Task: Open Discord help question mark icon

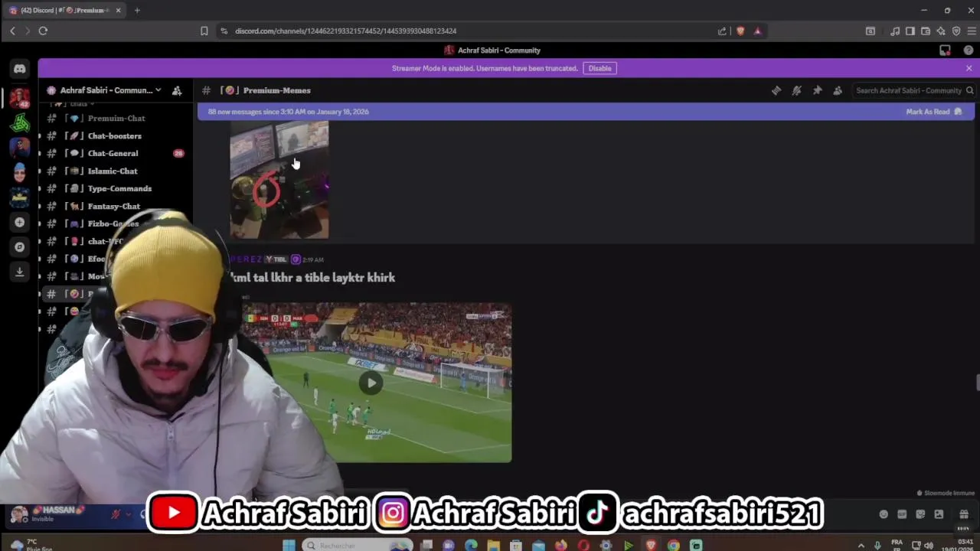Action: tap(969, 51)
